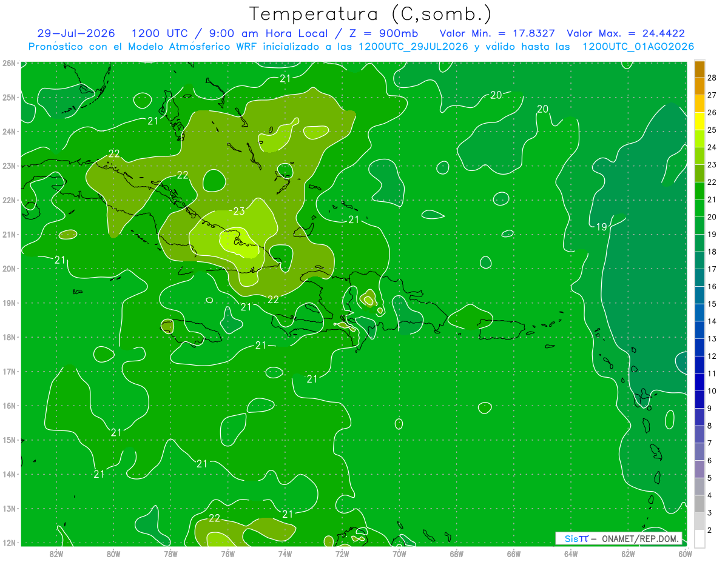Click the title "Temperatura (C,somb.)"
The height and width of the screenshot is (562, 728).
371,13
